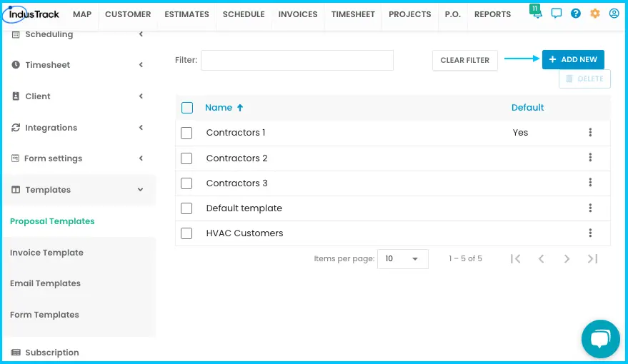Screen dimensions: 628x364
Task: Toggle the select-all checkbox in the table header
Action: click(x=187, y=108)
